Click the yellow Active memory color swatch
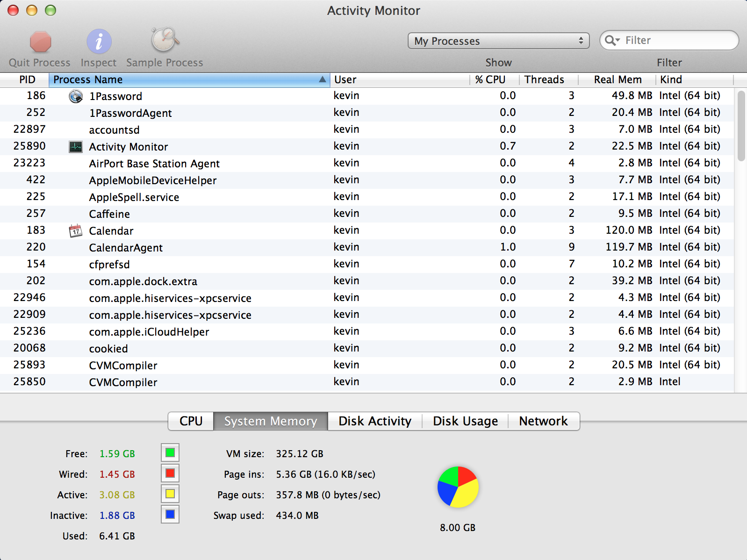The width and height of the screenshot is (747, 560). tap(170, 494)
